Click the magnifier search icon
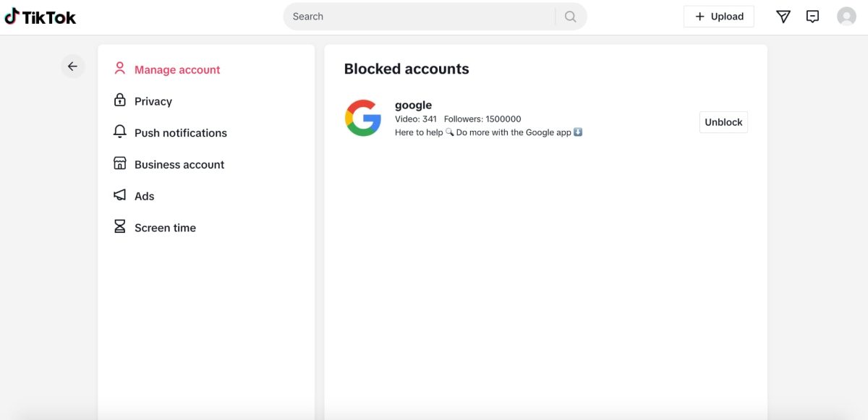This screenshot has width=868, height=420. pyautogui.click(x=571, y=17)
